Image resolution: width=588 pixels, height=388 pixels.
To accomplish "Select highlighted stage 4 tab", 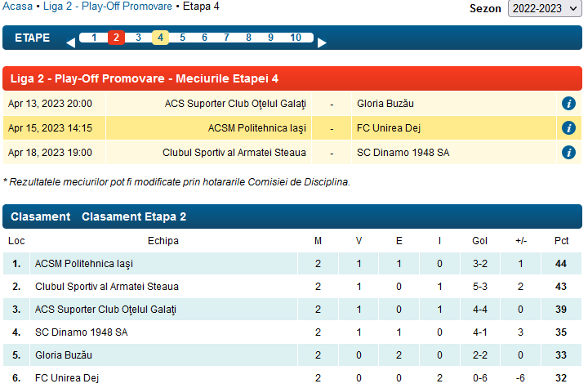I will [x=160, y=38].
